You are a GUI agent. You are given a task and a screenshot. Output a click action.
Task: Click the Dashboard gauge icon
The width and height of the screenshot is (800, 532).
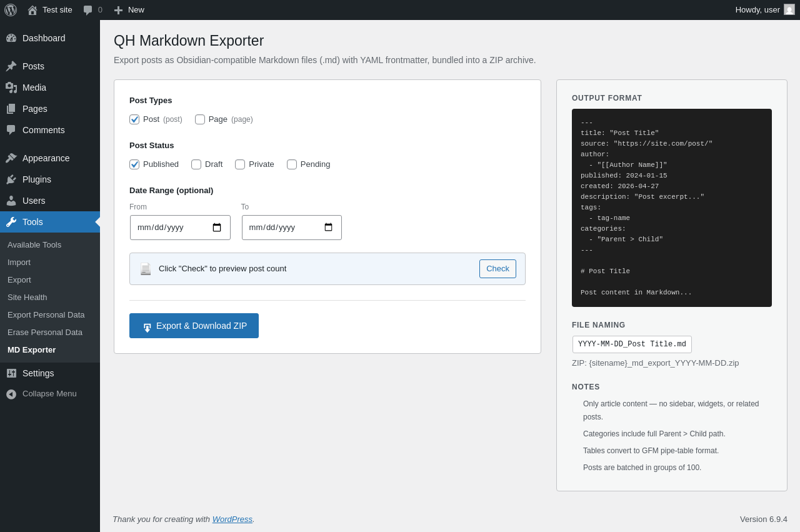(11, 38)
